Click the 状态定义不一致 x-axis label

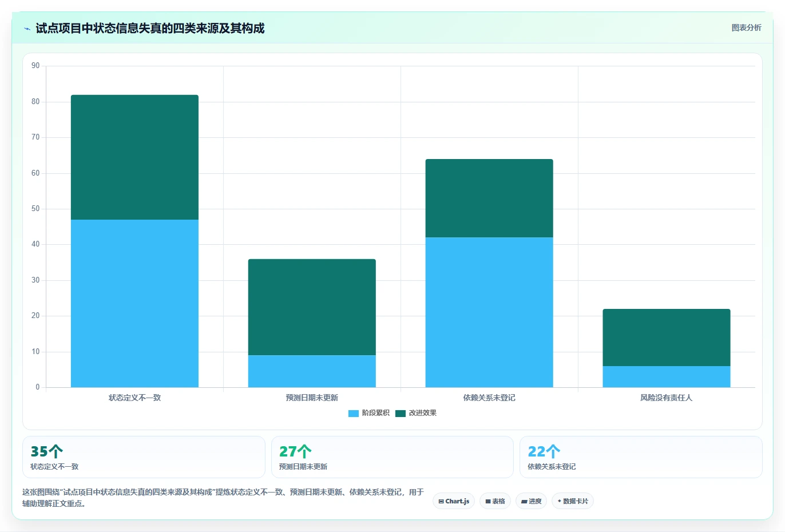[x=134, y=398]
